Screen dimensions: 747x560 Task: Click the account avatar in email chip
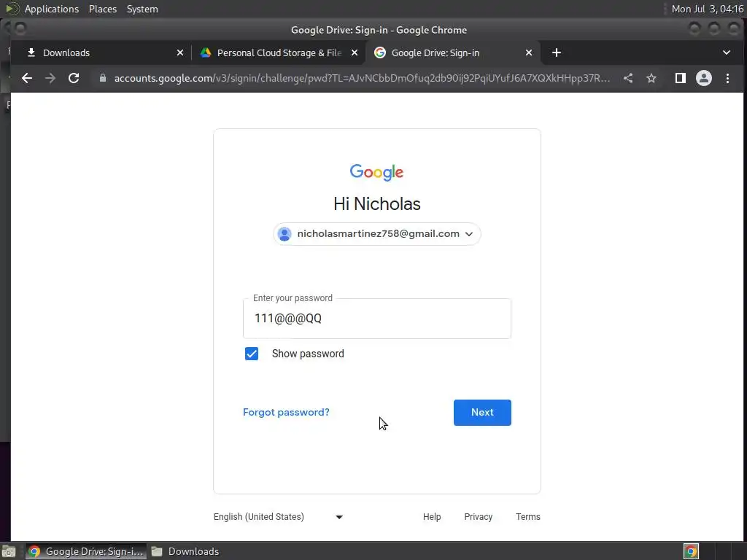tap(285, 234)
